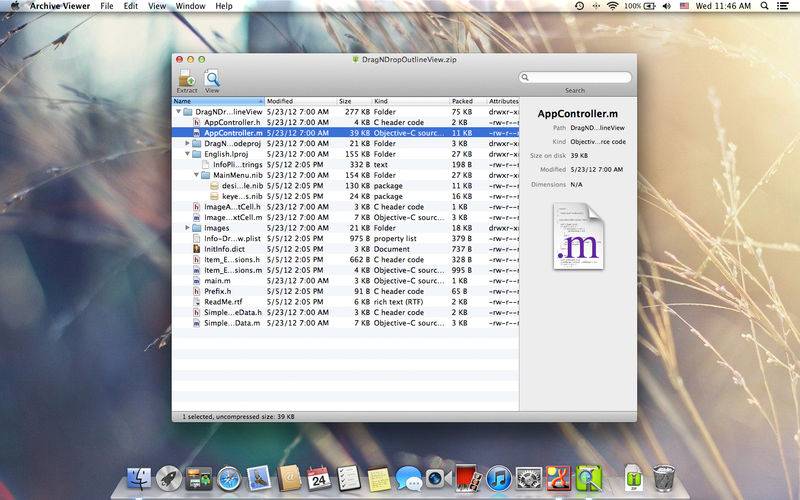Open the View menu in the menu bar
Image resolution: width=800 pixels, height=500 pixels.
[x=157, y=6]
